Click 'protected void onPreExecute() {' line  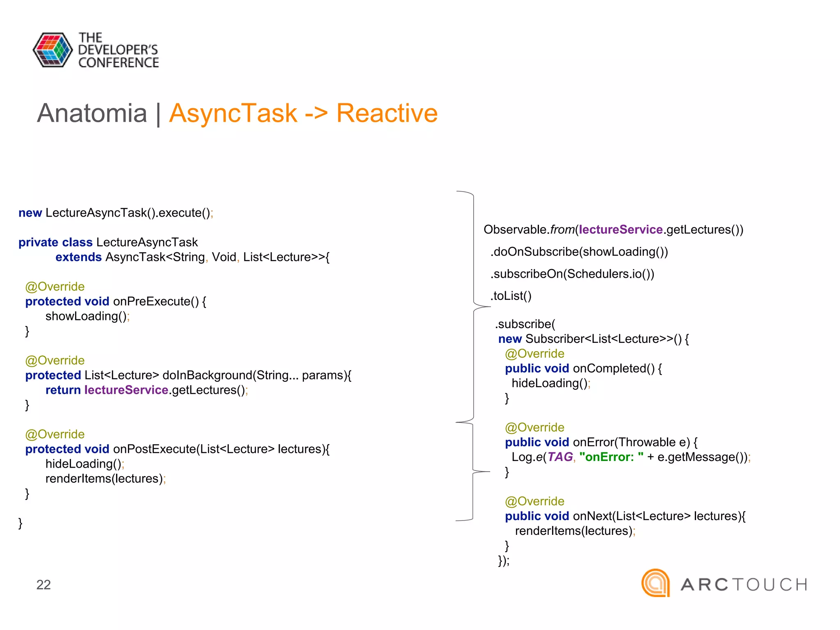coord(116,301)
